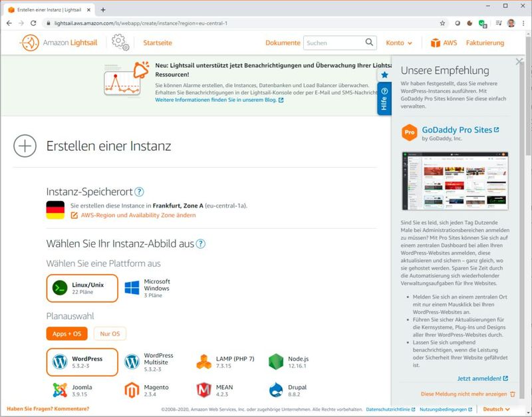532x417 pixels.
Task: Click the star tab on side panel
Action: tap(384, 75)
